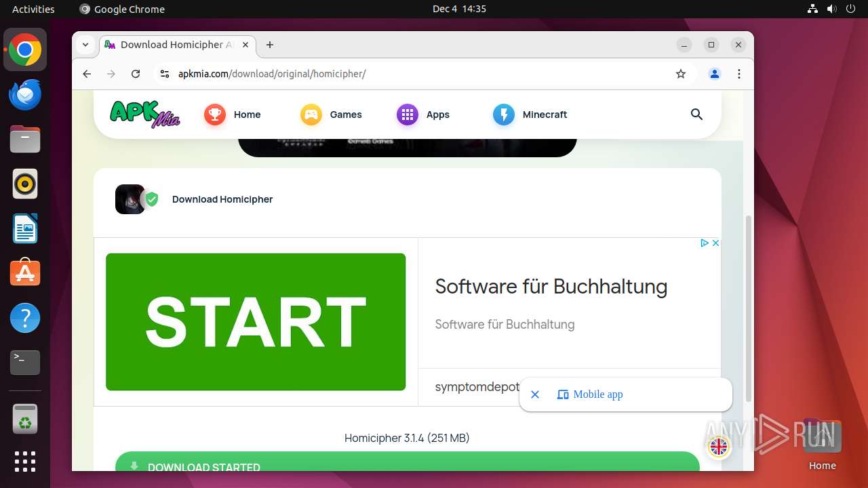Close the Download Homicipher tab
Viewport: 868px width, 488px height.
click(x=245, y=45)
